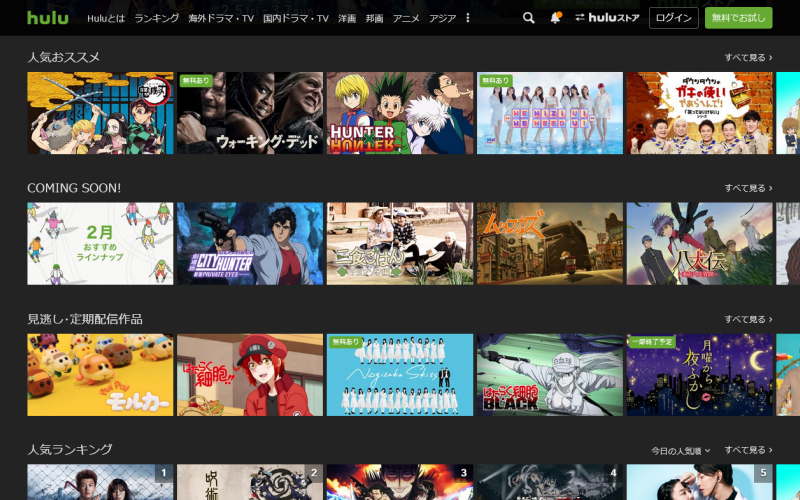
Task: Click the ログイン button
Action: click(x=673, y=18)
